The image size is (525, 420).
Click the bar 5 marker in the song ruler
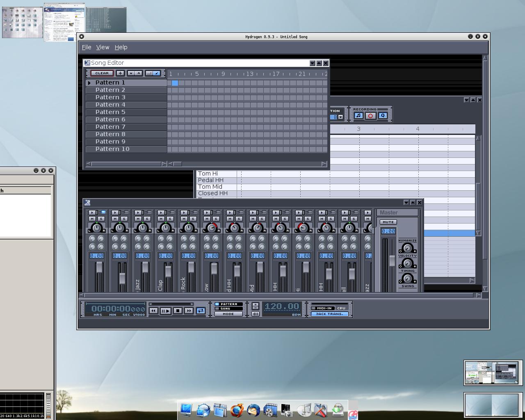point(197,74)
